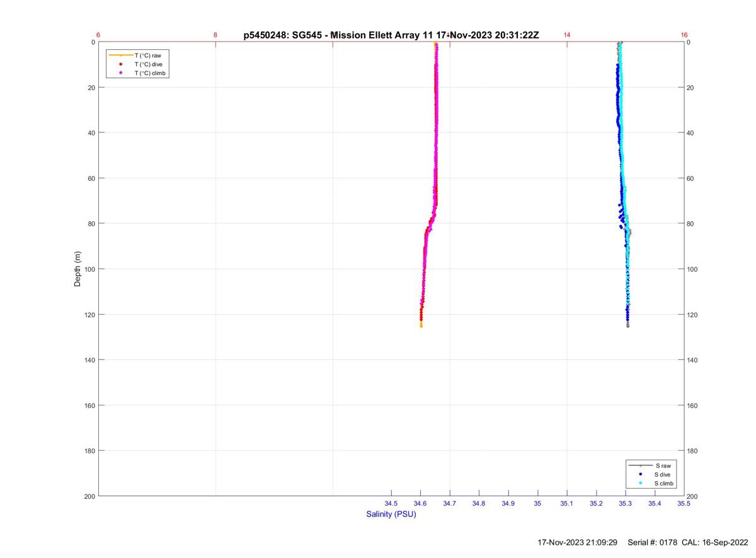Click the 34.5 salinity tick label
Image resolution: width=756 pixels, height=558 pixels.
(x=391, y=504)
